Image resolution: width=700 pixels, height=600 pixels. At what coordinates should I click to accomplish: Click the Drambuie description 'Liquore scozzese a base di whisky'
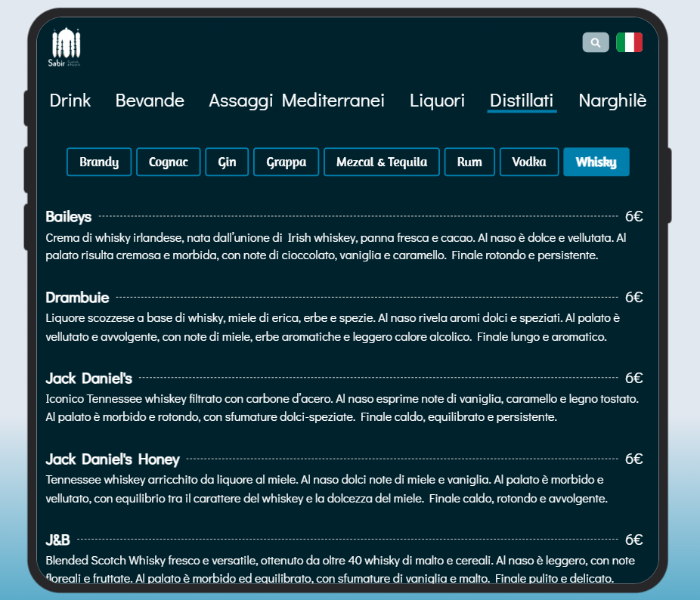point(333,327)
